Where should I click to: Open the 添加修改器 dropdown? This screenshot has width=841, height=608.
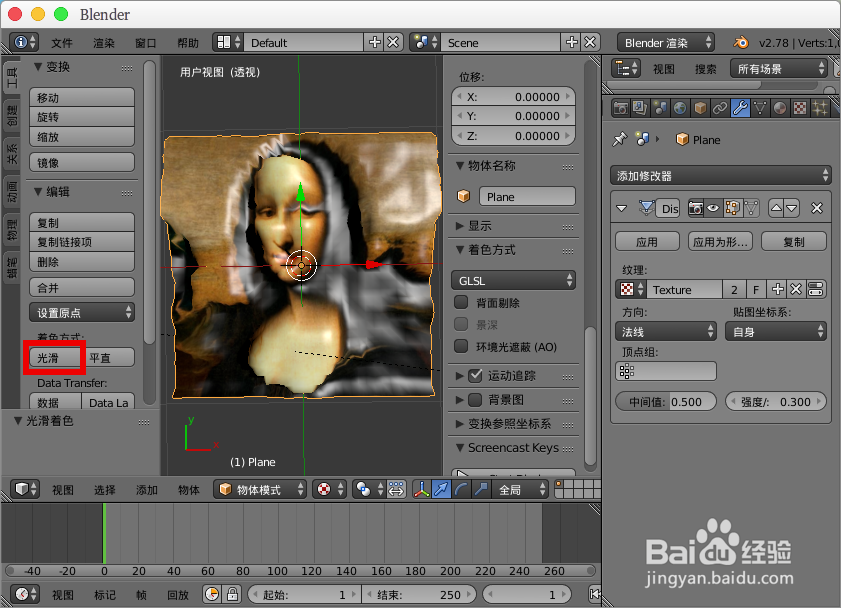721,175
